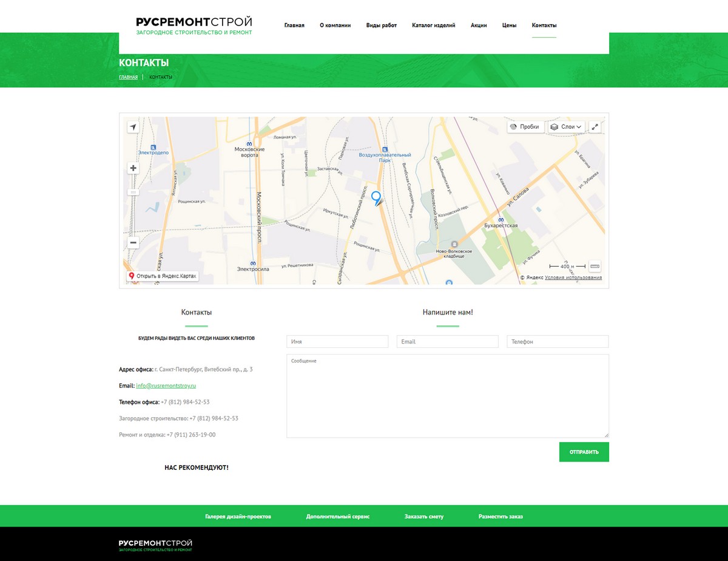Image resolution: width=728 pixels, height=561 pixels.
Task: Open the Заказать смету footer link
Action: tap(423, 517)
